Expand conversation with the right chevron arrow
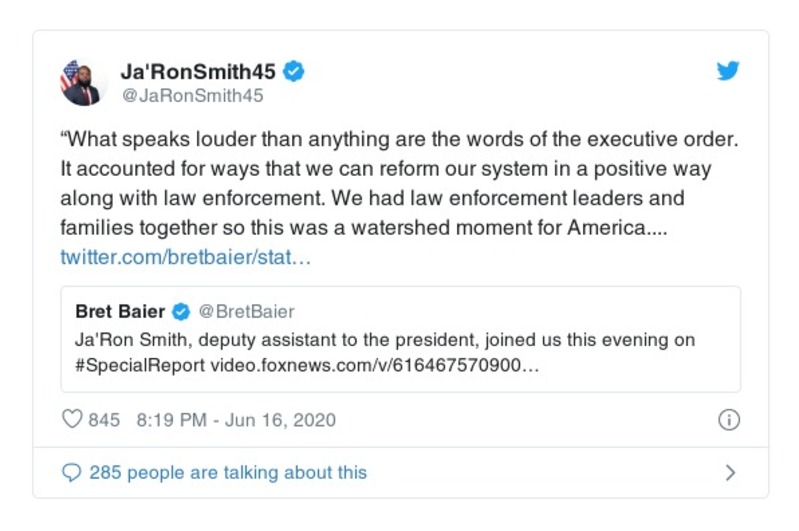Image resolution: width=799 pixels, height=531 pixels. [x=730, y=472]
